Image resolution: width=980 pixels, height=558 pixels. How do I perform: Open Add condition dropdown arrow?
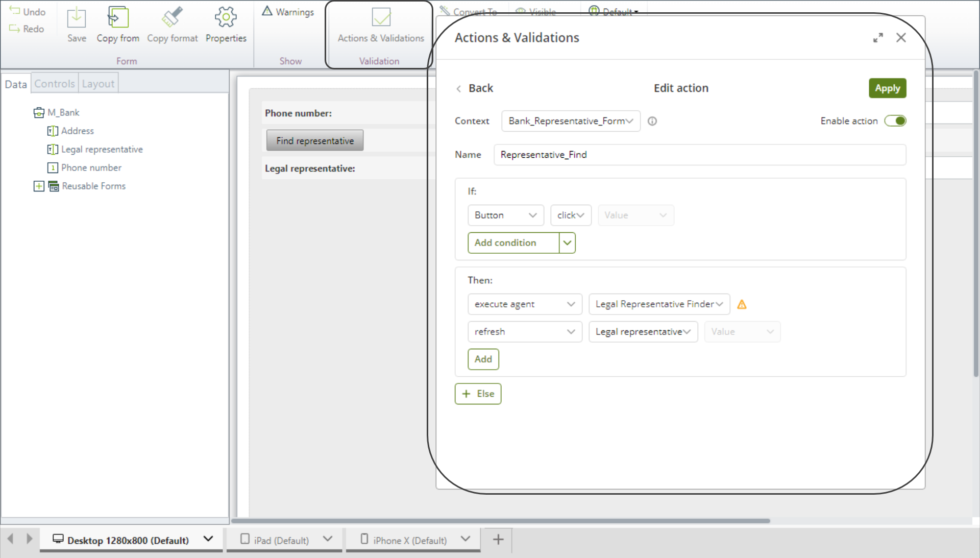point(567,243)
